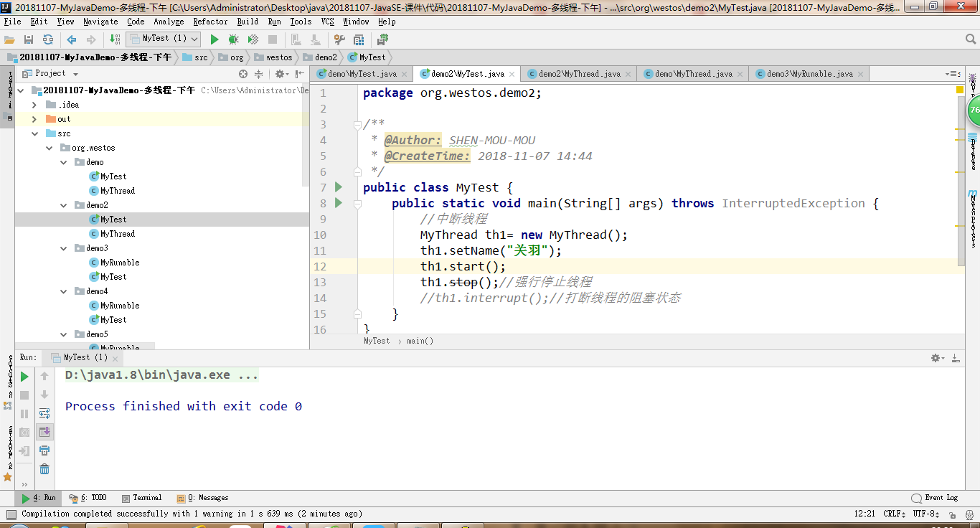Open the Navigate menu
Screen dimensions: 980x528
(100, 22)
